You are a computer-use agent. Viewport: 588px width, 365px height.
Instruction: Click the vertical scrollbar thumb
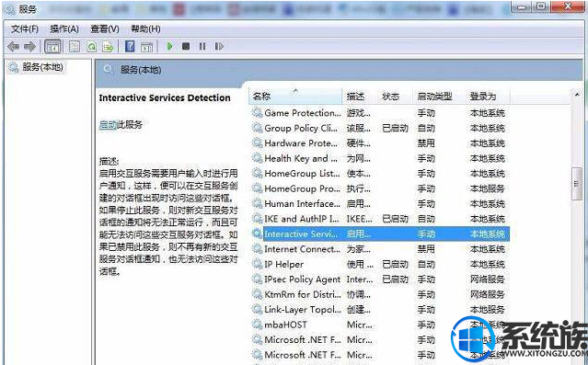pos(577,184)
